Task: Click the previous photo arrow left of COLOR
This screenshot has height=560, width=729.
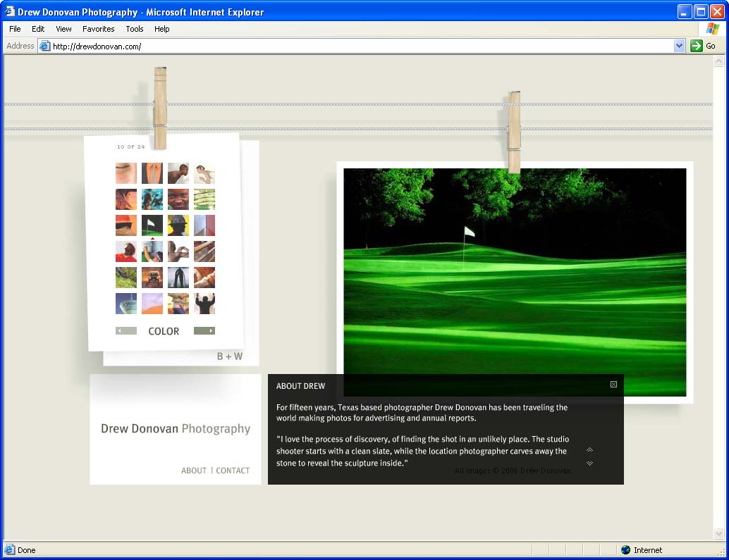Action: 126,331
